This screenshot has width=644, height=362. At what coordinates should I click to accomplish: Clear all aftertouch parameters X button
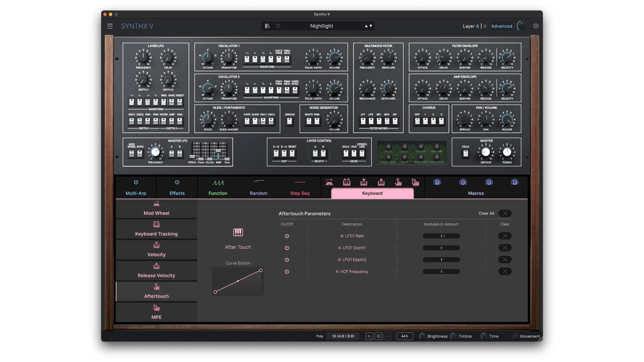tap(505, 214)
